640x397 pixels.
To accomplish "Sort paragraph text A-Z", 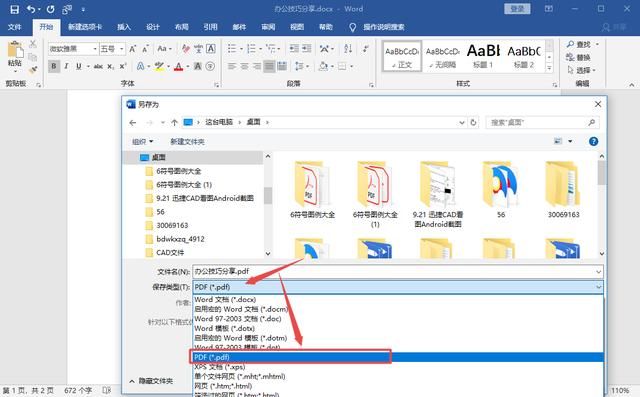I will tap(348, 49).
